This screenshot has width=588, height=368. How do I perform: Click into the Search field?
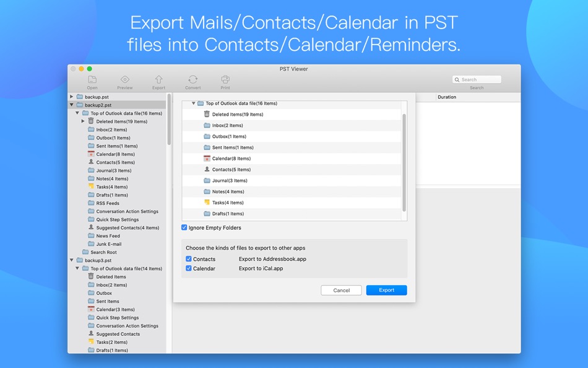[x=477, y=79]
